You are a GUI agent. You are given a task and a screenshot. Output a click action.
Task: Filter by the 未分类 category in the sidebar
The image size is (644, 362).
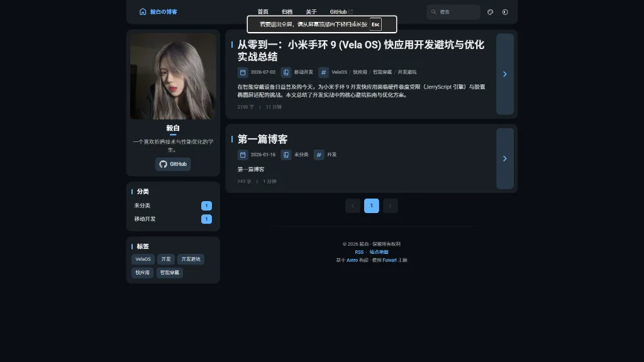(x=173, y=206)
